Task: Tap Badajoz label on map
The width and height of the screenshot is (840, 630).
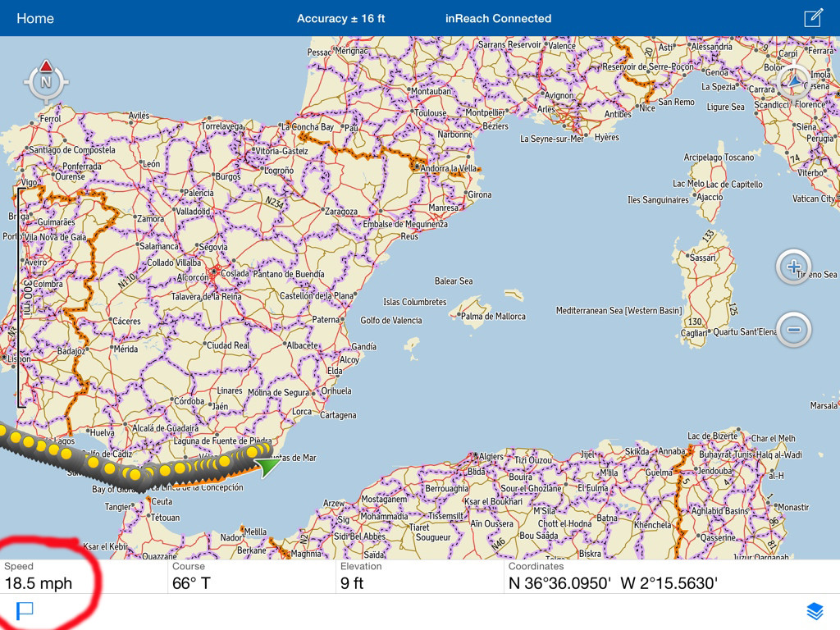Action: point(71,351)
